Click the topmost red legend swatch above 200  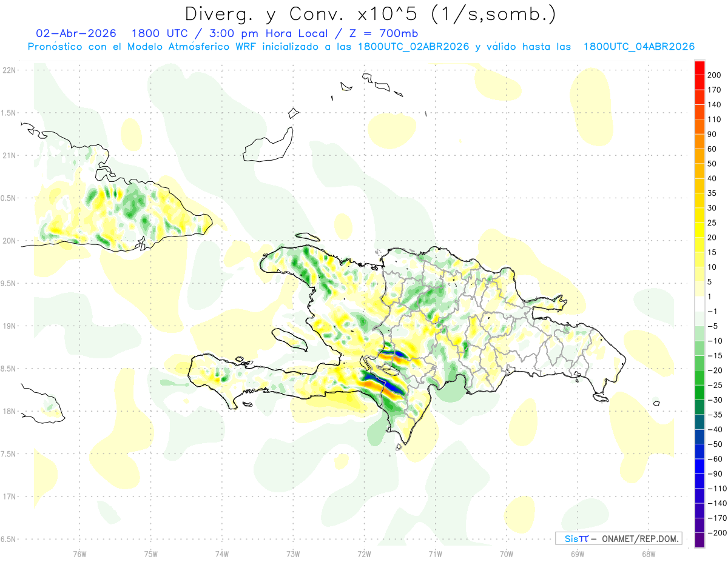pos(699,67)
